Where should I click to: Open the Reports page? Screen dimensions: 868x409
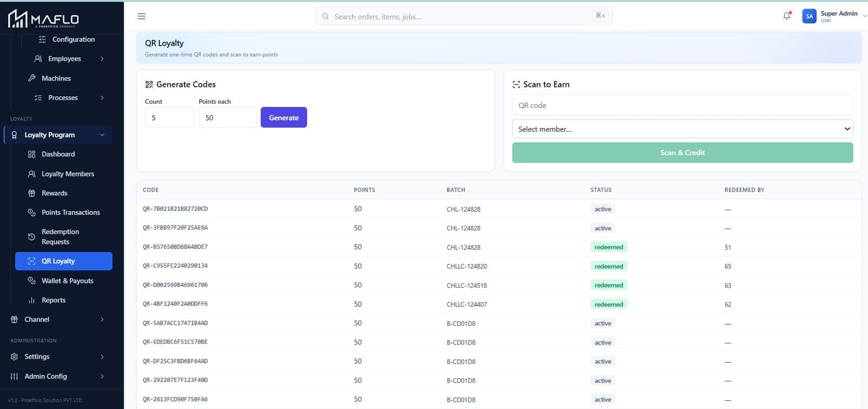[x=53, y=300]
